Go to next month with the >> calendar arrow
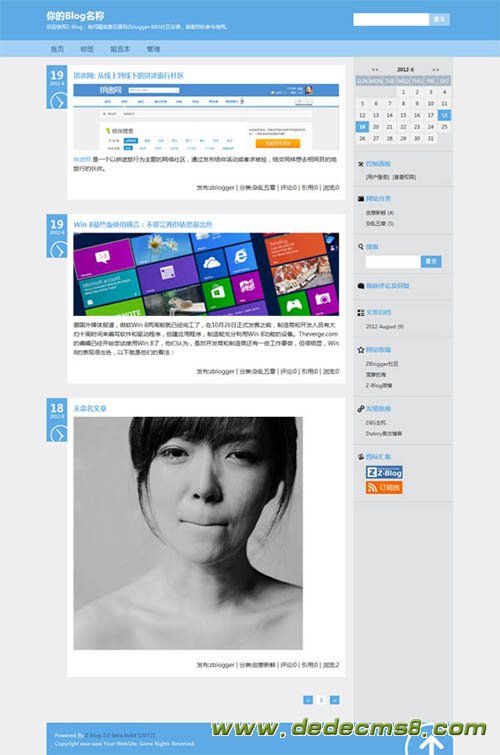 (435, 70)
